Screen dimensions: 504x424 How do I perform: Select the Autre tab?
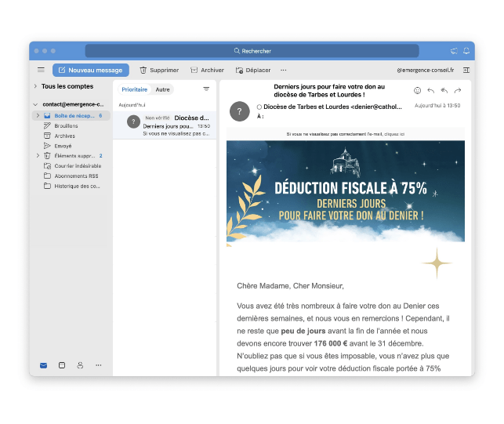[162, 89]
